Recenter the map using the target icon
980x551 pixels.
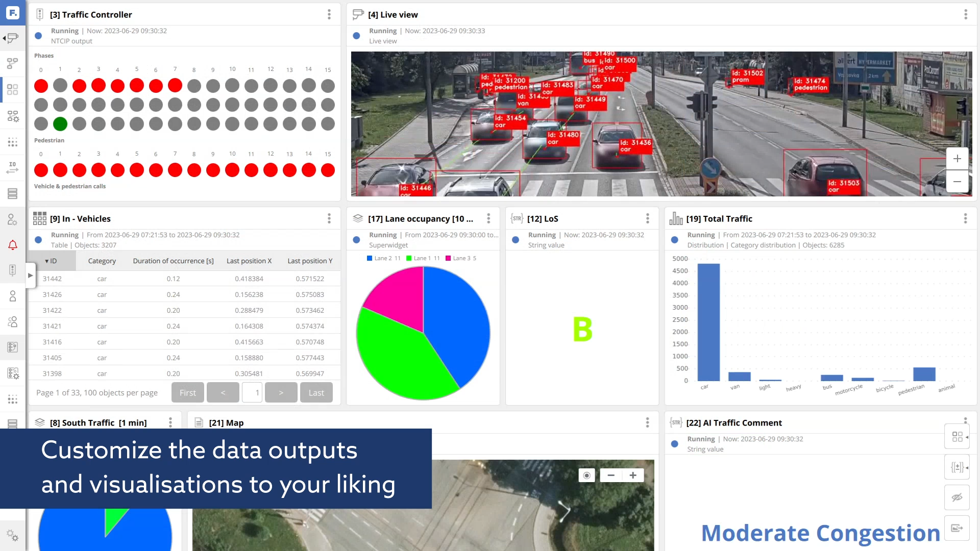tap(586, 475)
